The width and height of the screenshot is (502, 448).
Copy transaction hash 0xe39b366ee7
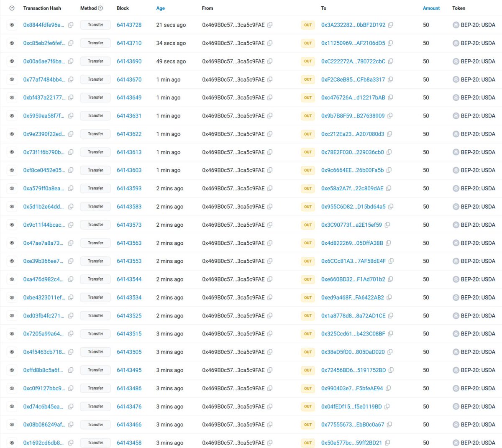[x=71, y=261]
